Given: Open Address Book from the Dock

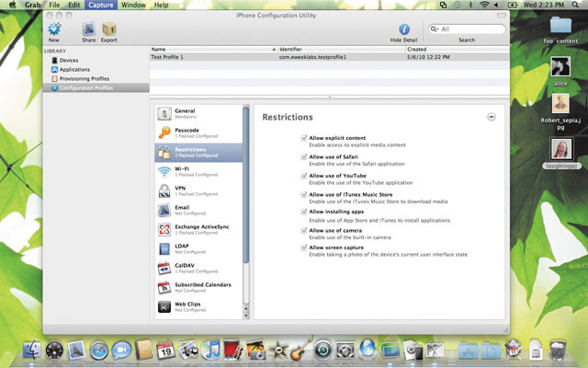Looking at the screenshot, I should 143,350.
